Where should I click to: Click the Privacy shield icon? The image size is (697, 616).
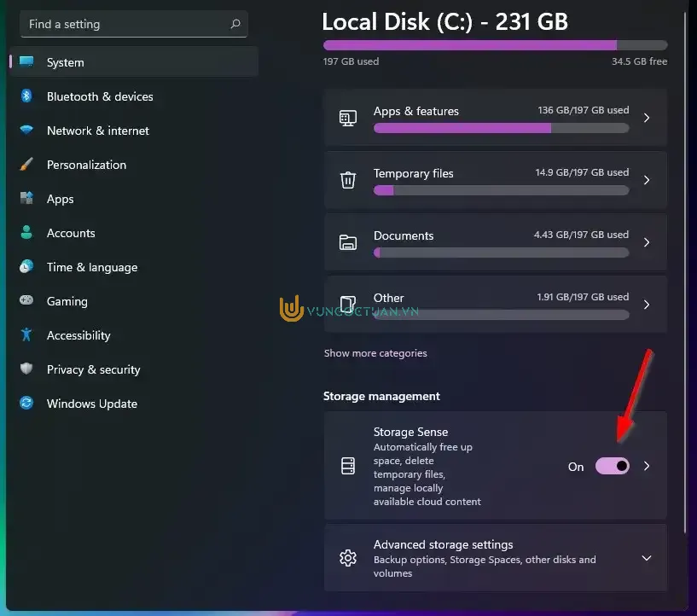pos(26,369)
